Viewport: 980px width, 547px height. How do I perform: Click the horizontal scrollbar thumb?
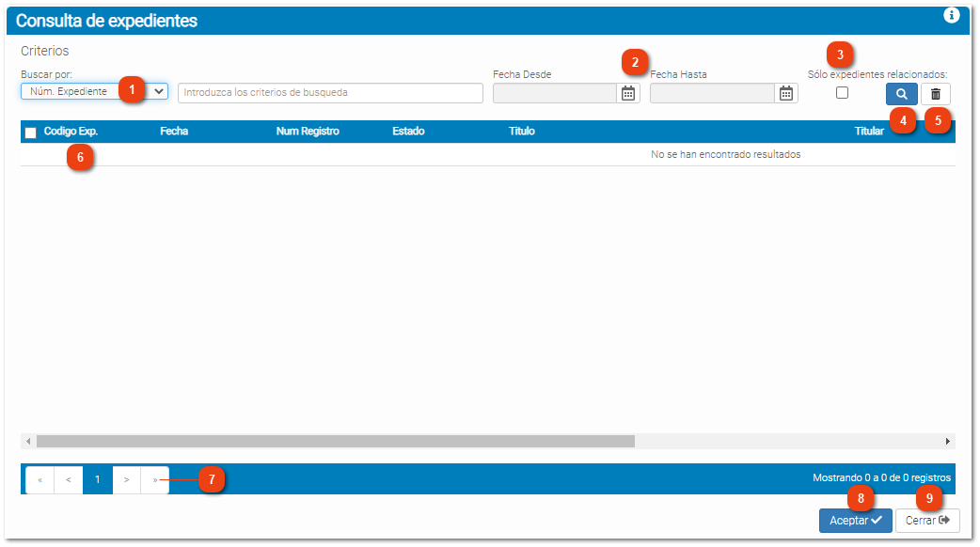point(336,442)
